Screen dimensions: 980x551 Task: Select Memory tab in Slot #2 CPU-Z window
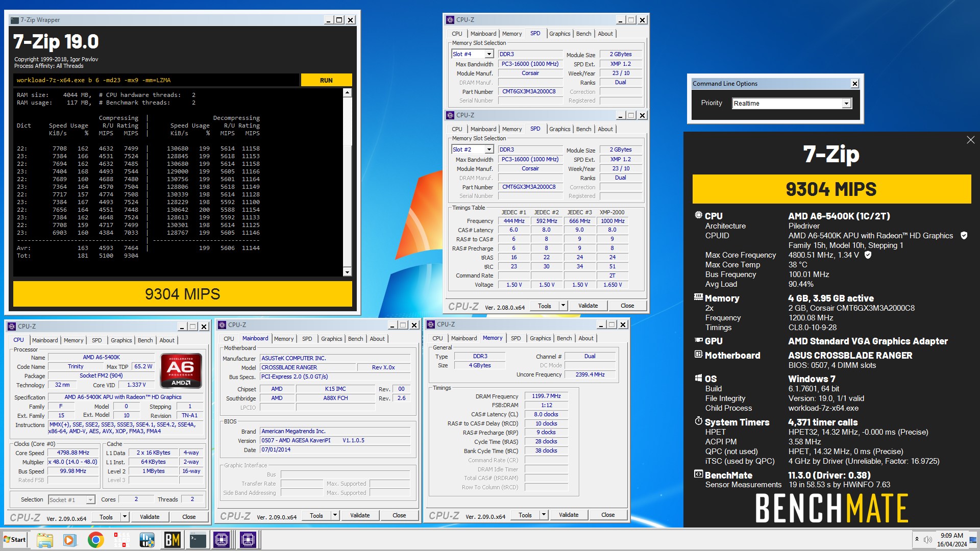[x=511, y=129]
